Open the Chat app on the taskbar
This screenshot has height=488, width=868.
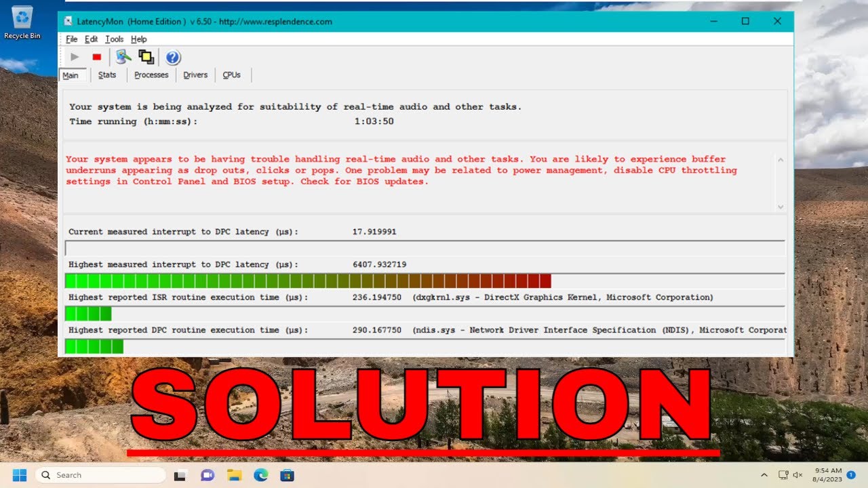point(208,476)
